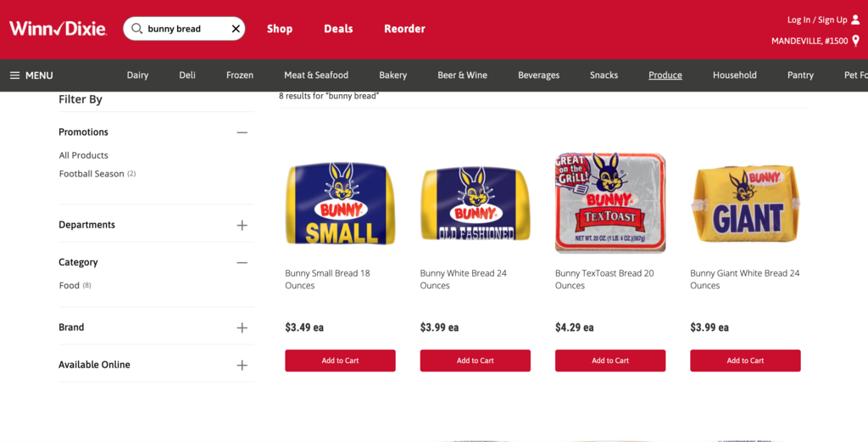868x442 pixels.
Task: Expand the Departments filter
Action: pos(242,225)
